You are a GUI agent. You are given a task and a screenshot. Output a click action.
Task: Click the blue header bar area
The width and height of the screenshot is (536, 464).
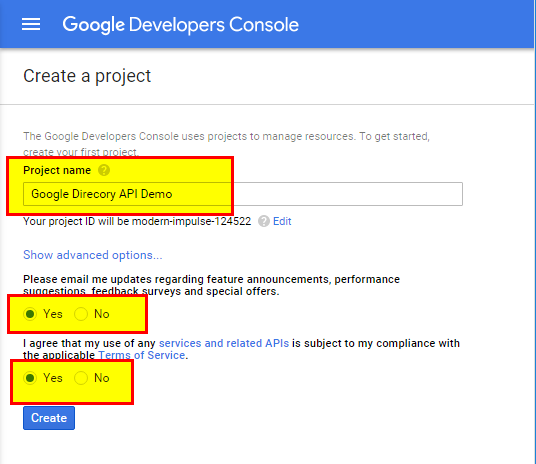pyautogui.click(x=267, y=24)
